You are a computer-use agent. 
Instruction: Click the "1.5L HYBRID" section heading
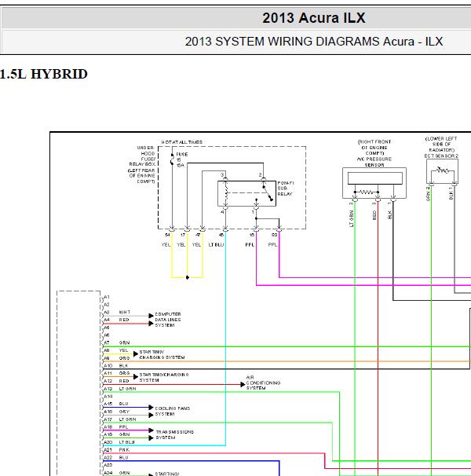[44, 74]
